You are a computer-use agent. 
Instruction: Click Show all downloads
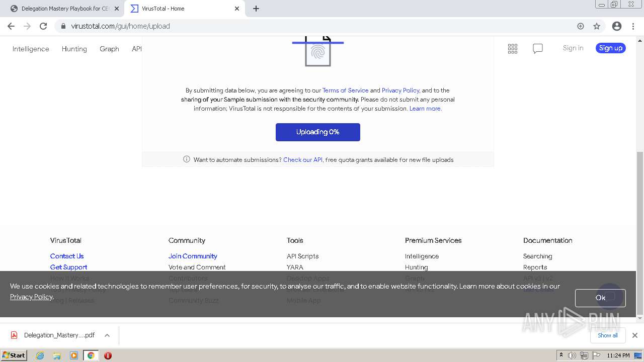pyautogui.click(x=608, y=335)
